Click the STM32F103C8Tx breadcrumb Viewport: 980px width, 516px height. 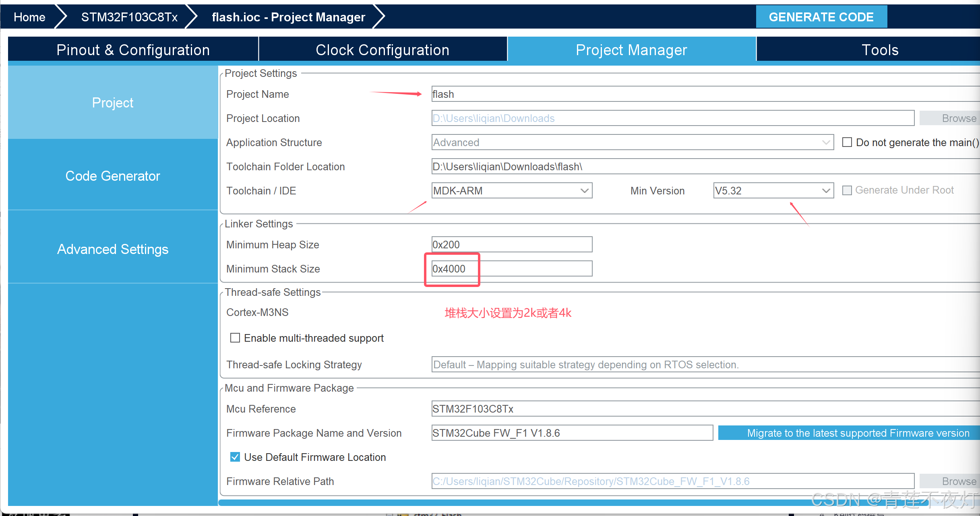[129, 17]
